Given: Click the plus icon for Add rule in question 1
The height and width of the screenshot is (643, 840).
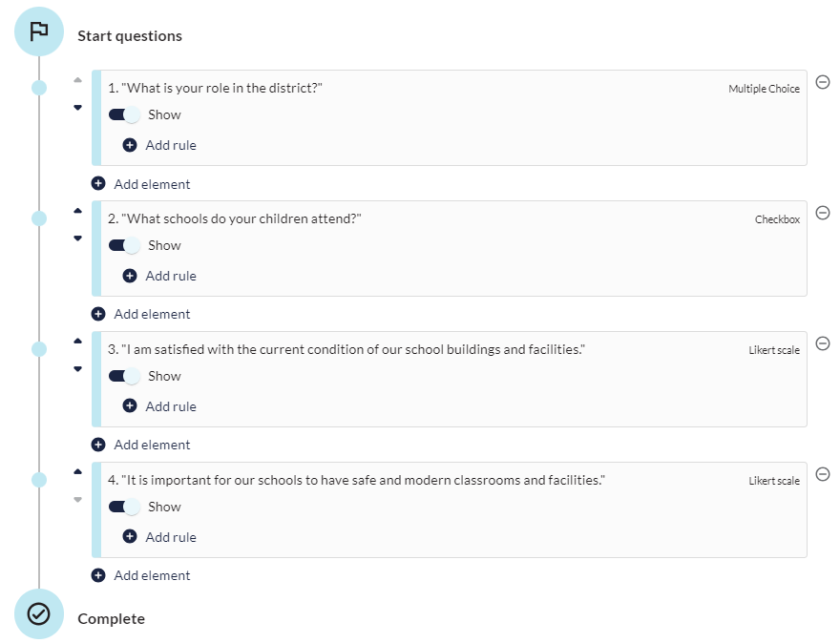Looking at the screenshot, I should [x=130, y=145].
